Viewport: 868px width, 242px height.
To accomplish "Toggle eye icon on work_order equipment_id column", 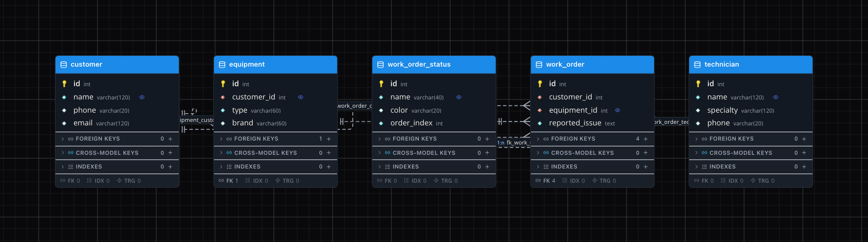I will point(618,111).
